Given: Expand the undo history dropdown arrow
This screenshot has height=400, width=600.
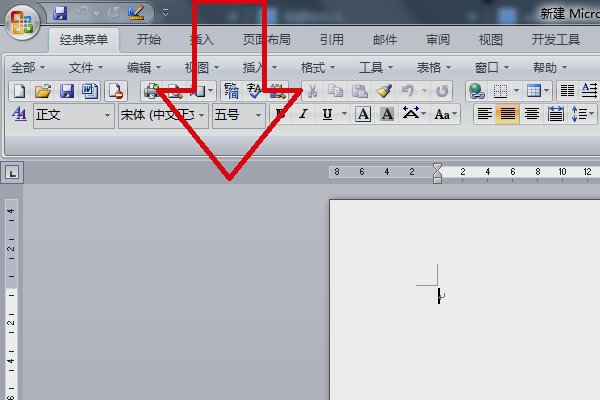Looking at the screenshot, I should click(425, 91).
